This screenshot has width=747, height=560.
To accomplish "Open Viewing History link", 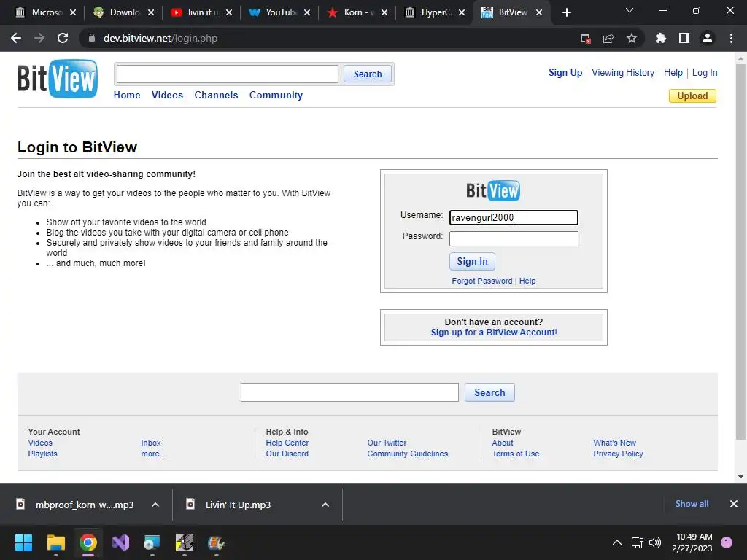I will click(623, 73).
